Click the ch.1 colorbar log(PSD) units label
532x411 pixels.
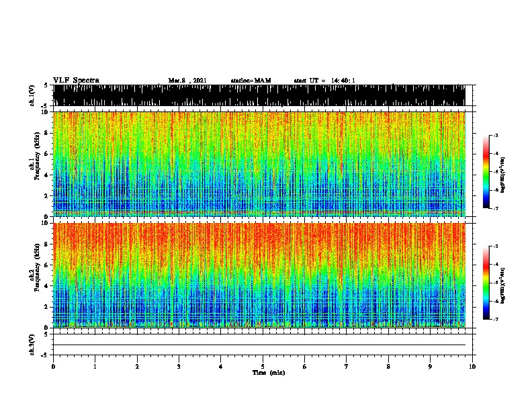click(x=503, y=175)
